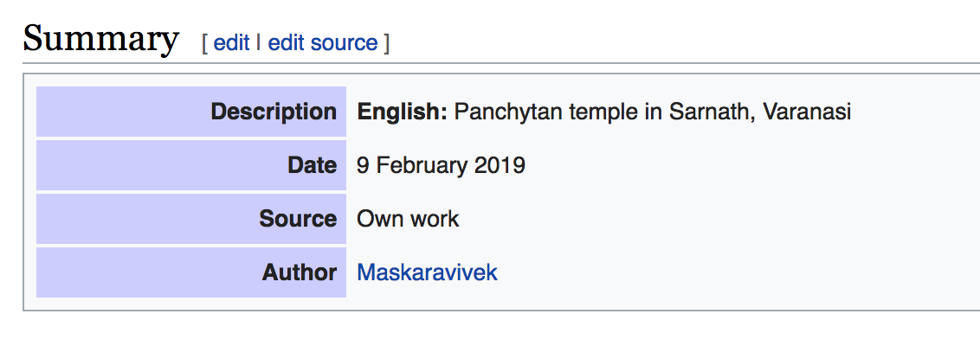Open the "edit source" link
The image size is (980, 346).
pos(323,43)
